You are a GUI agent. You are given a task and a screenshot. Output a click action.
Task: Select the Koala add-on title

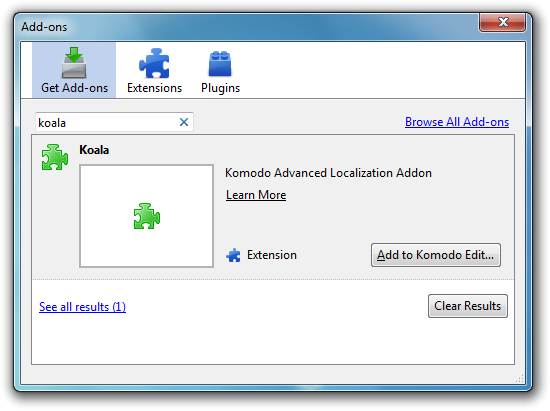[x=94, y=150]
